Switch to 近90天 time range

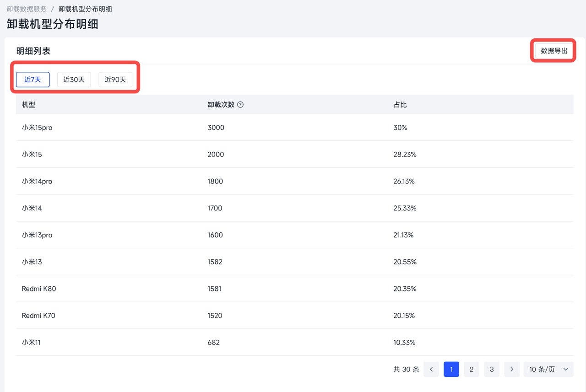coord(115,80)
